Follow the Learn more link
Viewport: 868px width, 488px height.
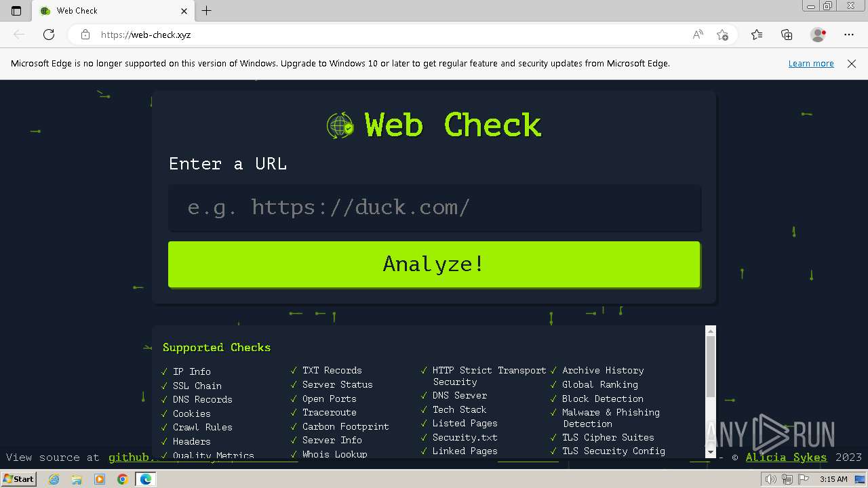coord(811,64)
